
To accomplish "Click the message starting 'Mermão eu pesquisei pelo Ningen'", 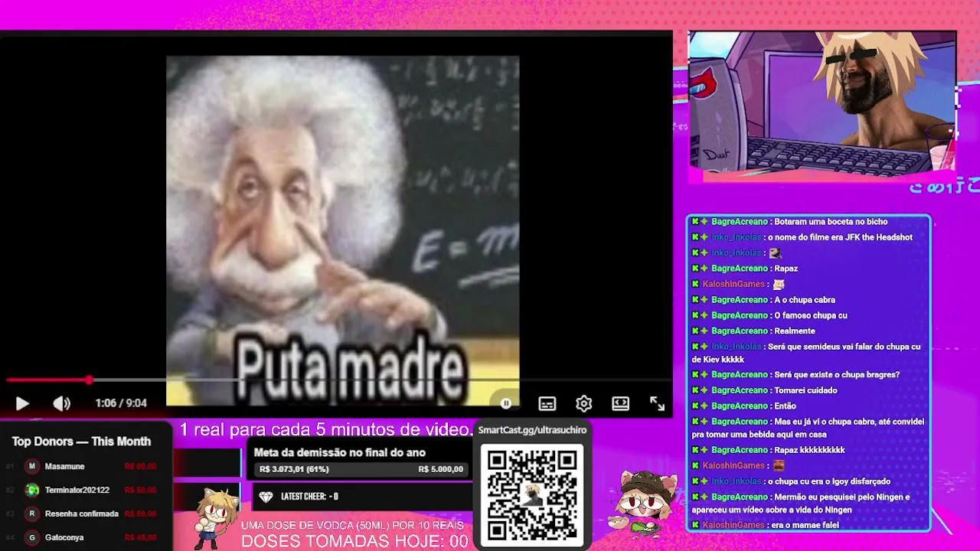I will 801,504.
